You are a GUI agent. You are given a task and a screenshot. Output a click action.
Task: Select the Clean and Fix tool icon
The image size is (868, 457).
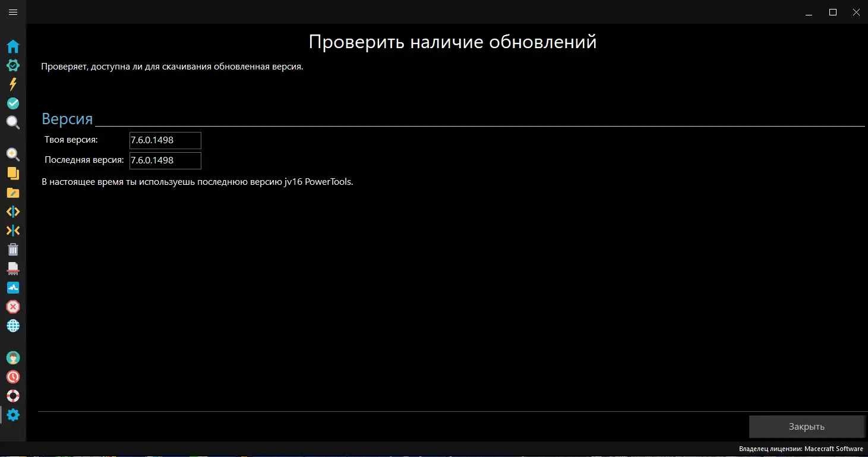click(x=13, y=65)
